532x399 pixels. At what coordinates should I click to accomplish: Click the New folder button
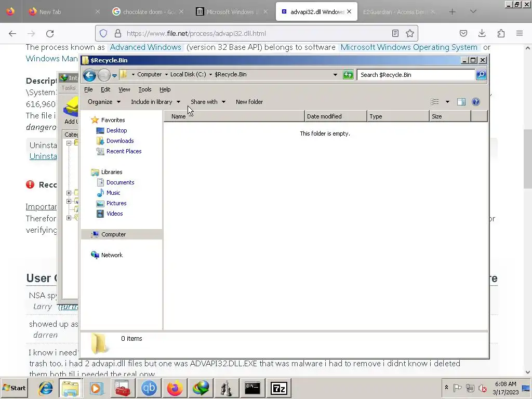(249, 102)
